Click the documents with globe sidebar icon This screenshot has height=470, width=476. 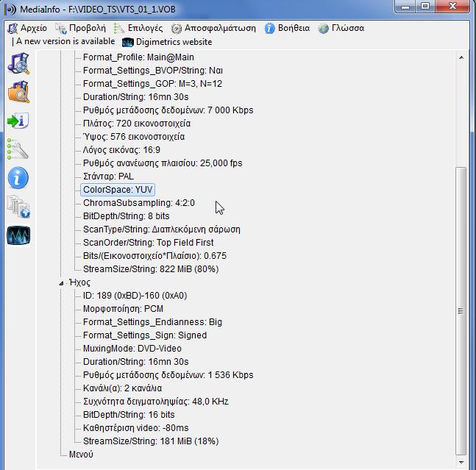[18, 207]
